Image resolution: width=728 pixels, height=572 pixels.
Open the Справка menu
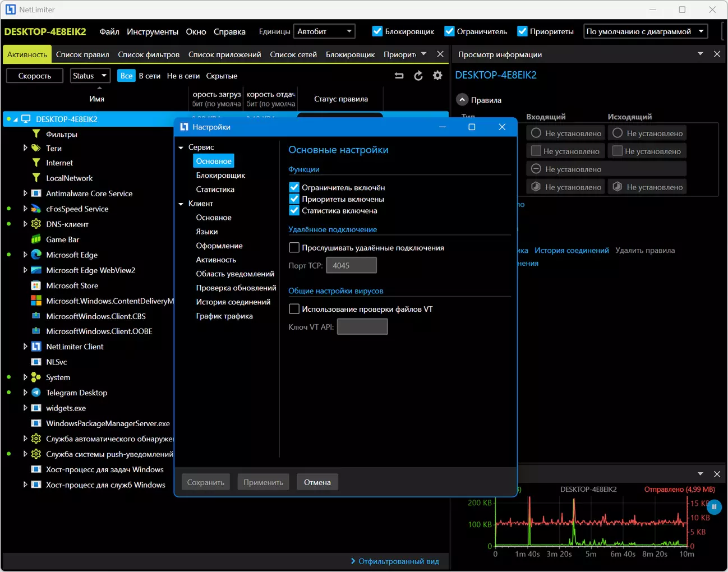[x=229, y=31]
